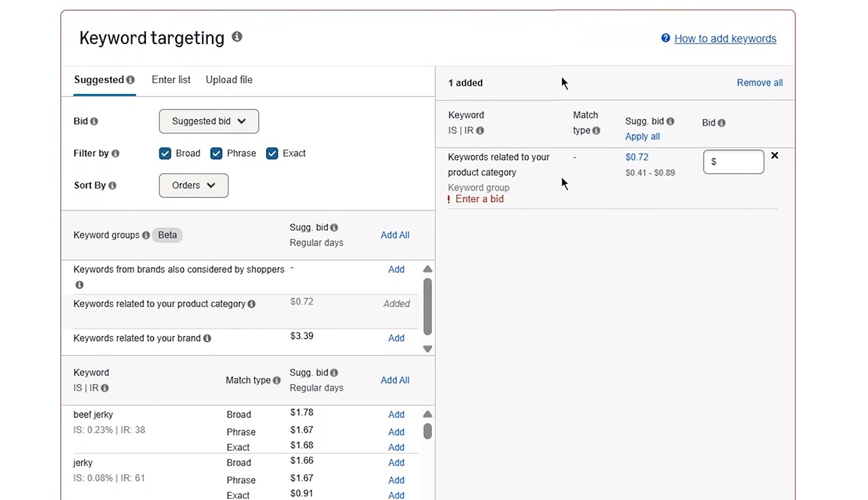This screenshot has height=500, width=868.
Task: Add Keywords related to your brand group
Action: pos(397,338)
